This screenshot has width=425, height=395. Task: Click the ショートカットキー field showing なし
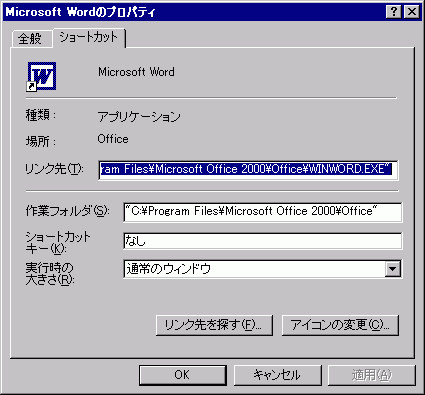pos(263,241)
